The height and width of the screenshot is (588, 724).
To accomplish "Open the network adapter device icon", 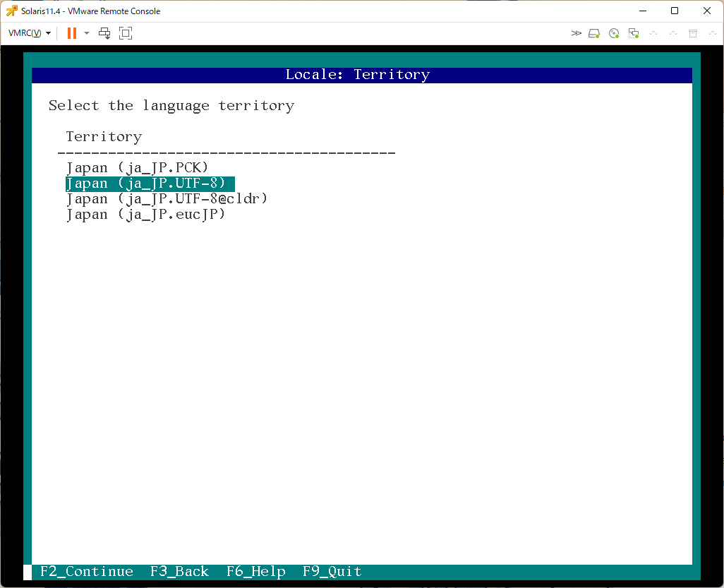I will point(634,33).
